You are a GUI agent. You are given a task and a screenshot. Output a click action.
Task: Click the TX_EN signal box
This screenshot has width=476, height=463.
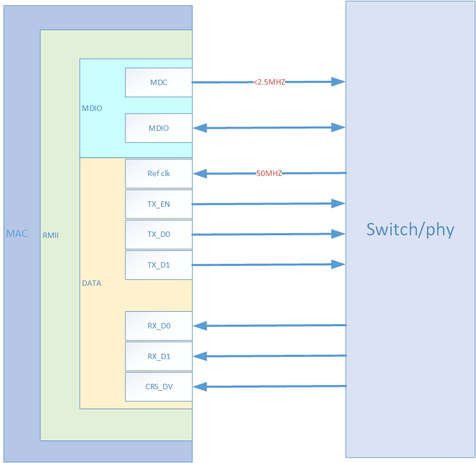coord(159,204)
